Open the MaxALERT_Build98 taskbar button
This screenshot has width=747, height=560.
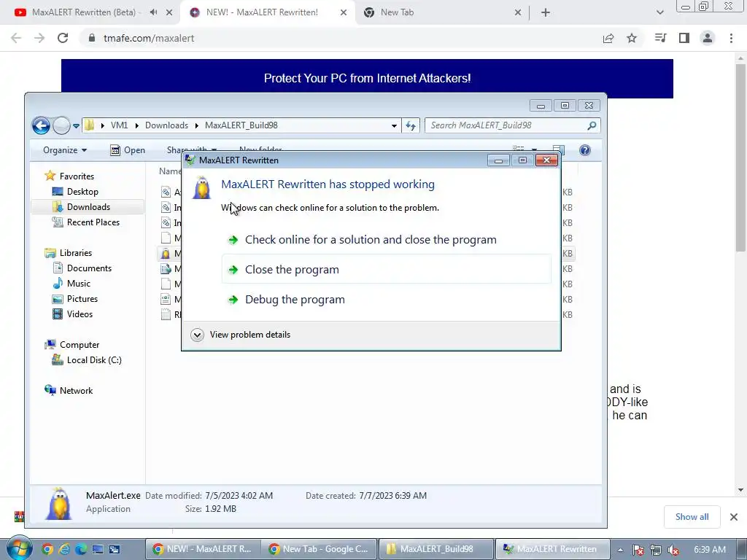436,549
